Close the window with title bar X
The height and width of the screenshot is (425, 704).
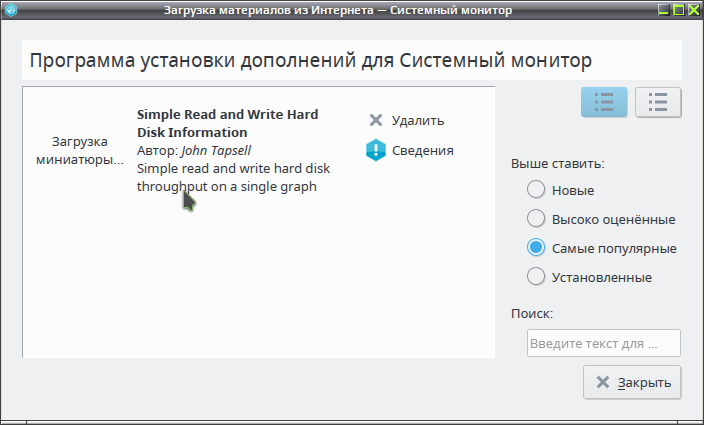click(x=694, y=9)
